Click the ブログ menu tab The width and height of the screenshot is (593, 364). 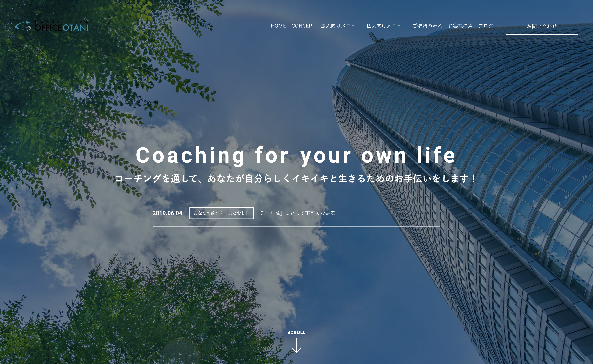coord(486,26)
